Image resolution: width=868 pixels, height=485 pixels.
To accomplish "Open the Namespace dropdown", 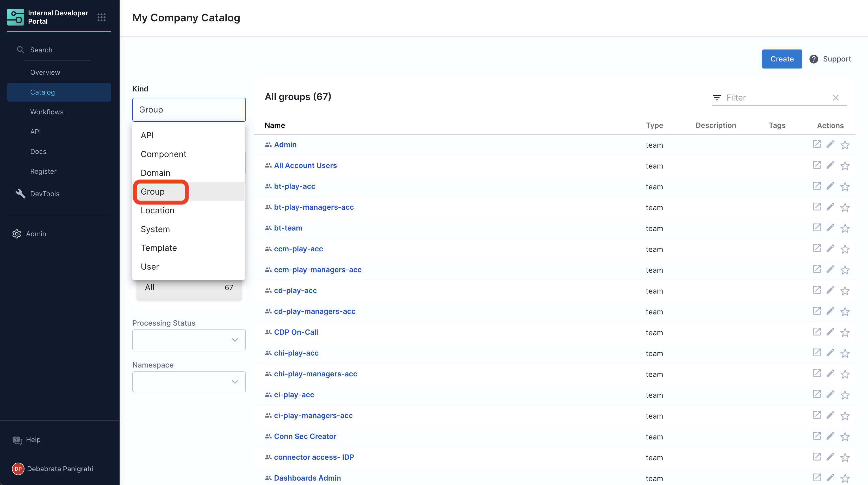I will tap(189, 382).
